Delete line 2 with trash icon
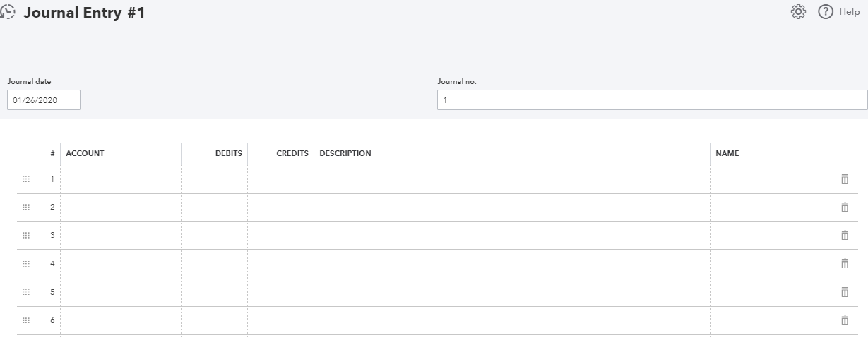 845,208
